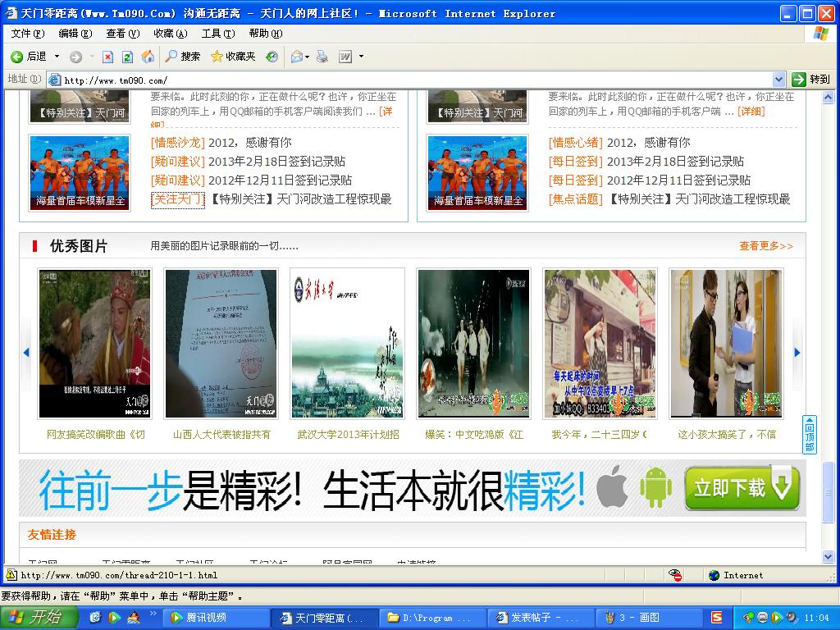Viewport: 840px width, 630px height.
Task: Click the 查看更多>> link
Action: 766,246
